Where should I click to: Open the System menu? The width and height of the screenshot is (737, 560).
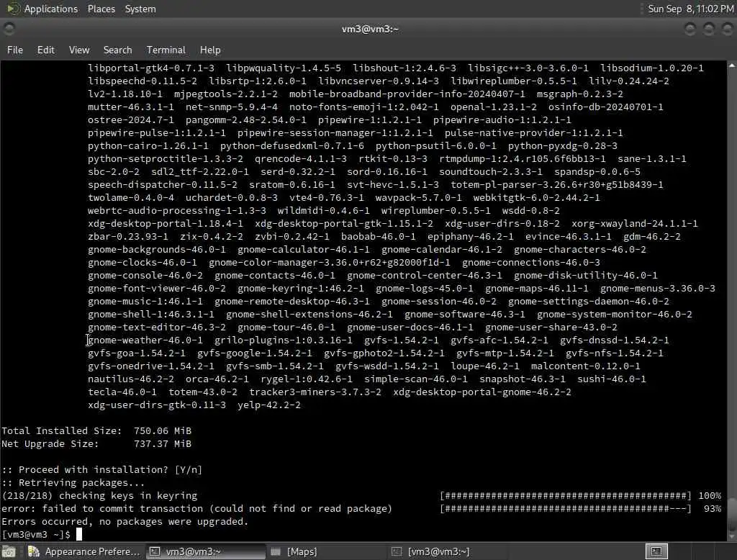tap(140, 9)
